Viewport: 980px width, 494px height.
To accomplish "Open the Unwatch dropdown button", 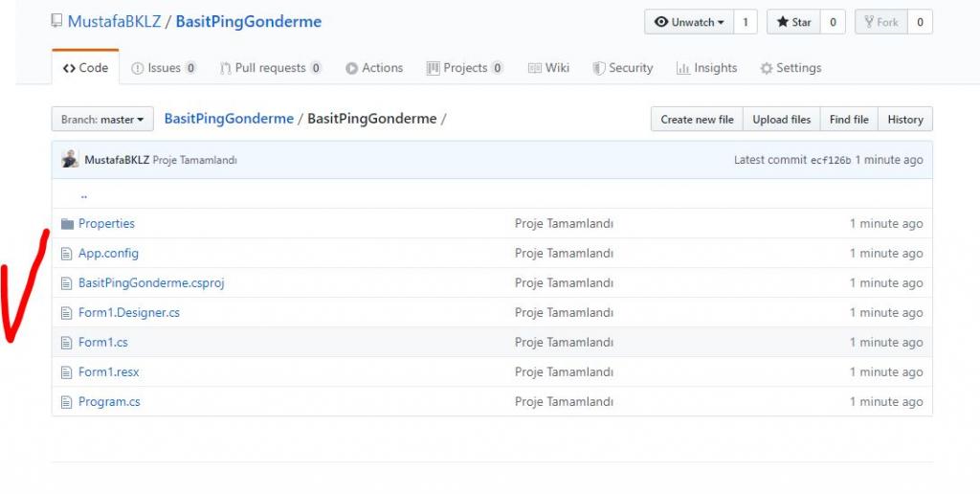I will (689, 22).
